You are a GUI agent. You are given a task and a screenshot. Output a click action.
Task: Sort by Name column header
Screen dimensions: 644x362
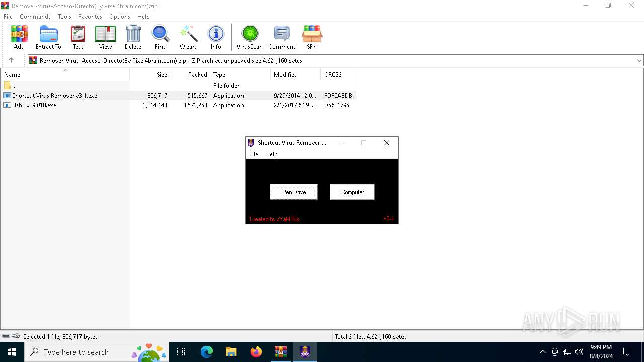coord(65,74)
